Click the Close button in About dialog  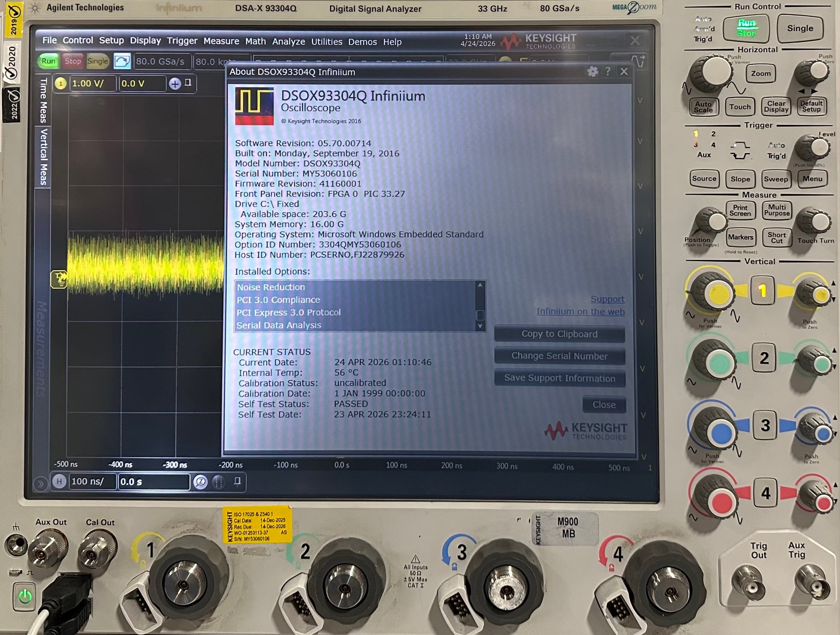(604, 405)
